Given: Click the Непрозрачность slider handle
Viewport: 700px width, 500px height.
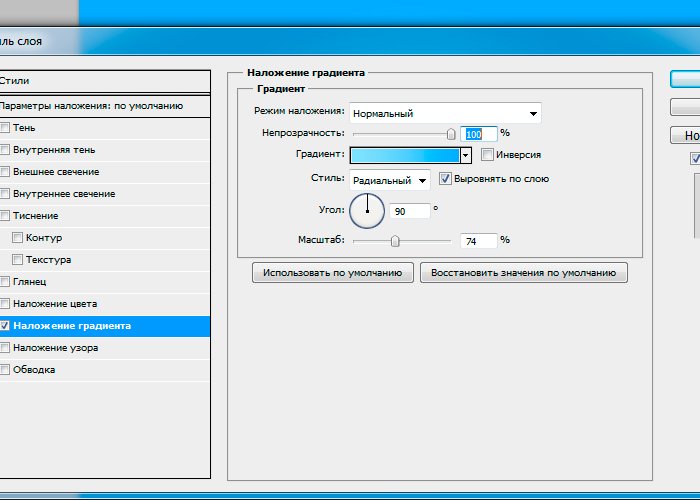Looking at the screenshot, I should [x=451, y=134].
